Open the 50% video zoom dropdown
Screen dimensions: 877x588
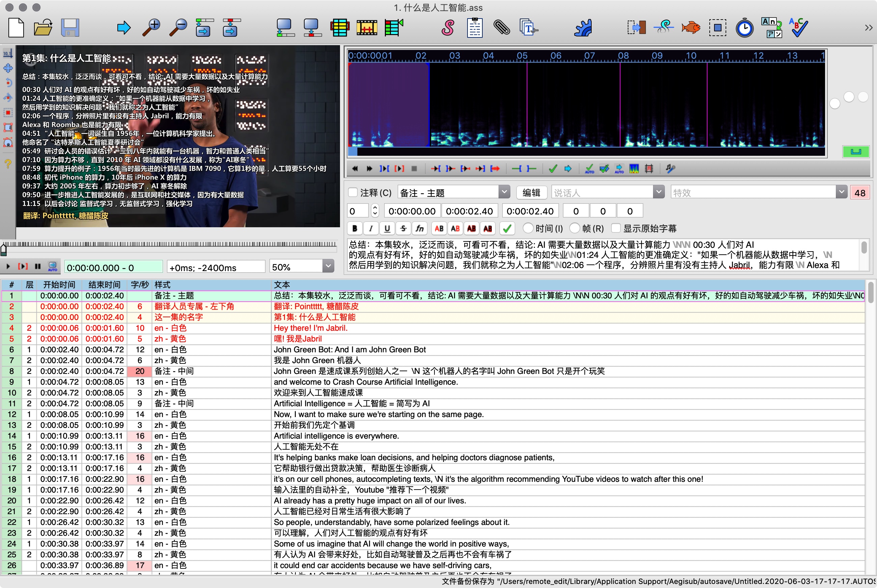click(328, 267)
